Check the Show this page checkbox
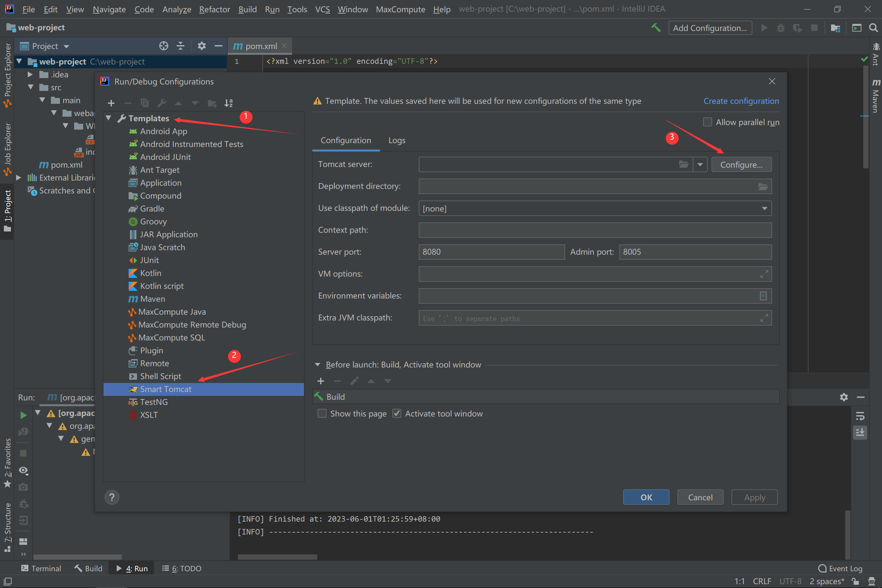882x588 pixels. point(322,413)
